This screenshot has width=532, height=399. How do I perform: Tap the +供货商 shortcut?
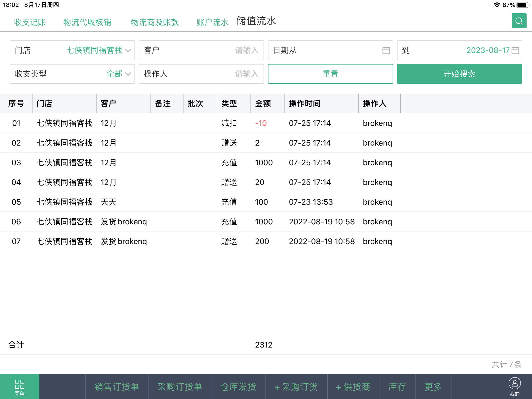[353, 387]
